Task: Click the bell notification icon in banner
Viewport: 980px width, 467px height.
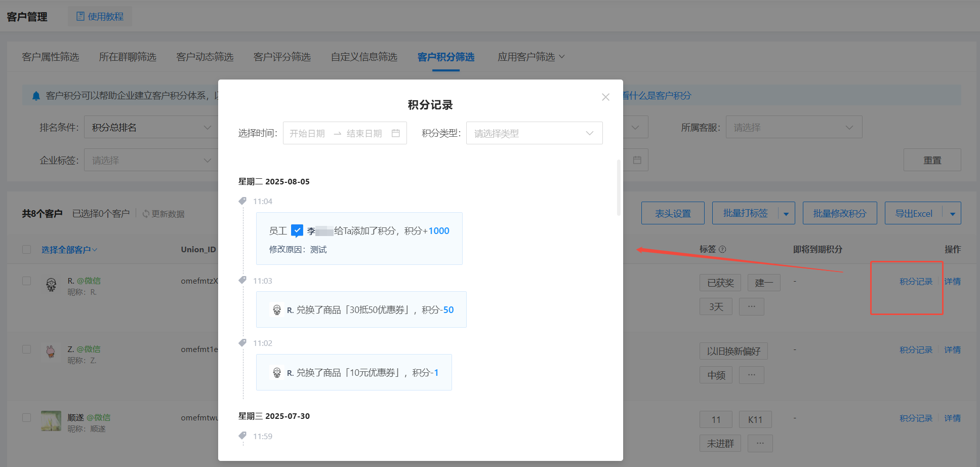Action: coord(36,96)
